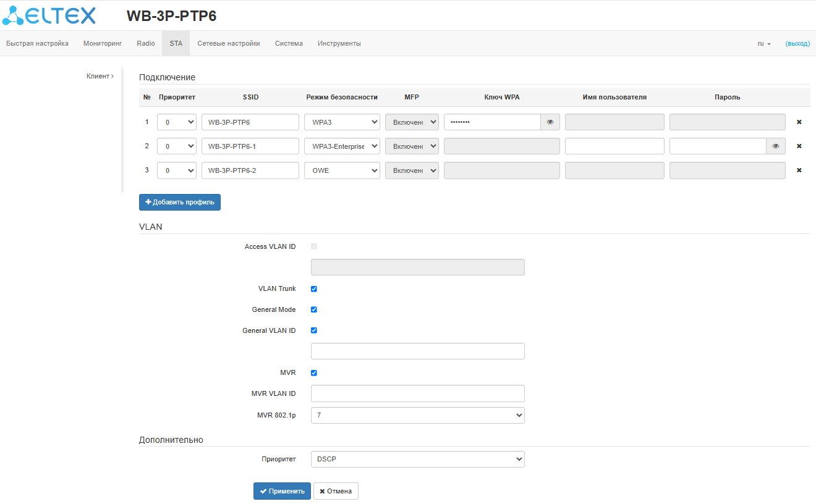Viewport: 816px width, 504px height.
Task: Delete connection profile 1 with x icon
Action: [x=799, y=122]
